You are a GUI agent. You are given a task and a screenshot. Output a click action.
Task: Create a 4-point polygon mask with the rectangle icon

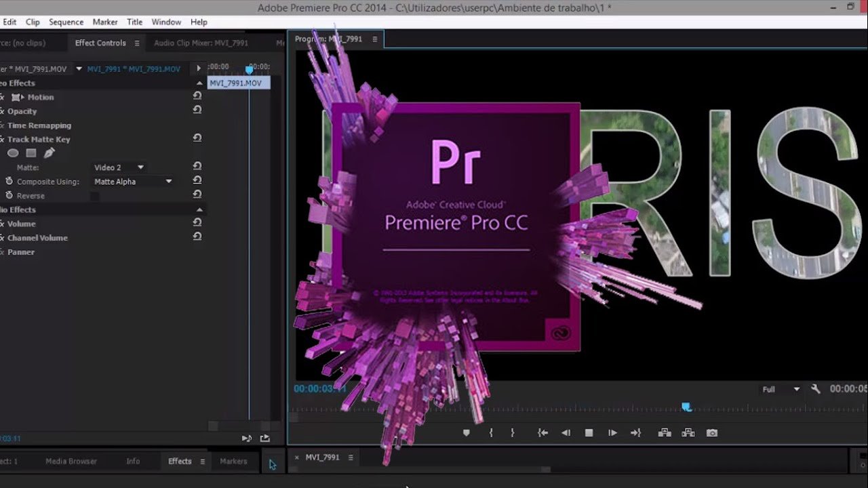[x=31, y=153]
